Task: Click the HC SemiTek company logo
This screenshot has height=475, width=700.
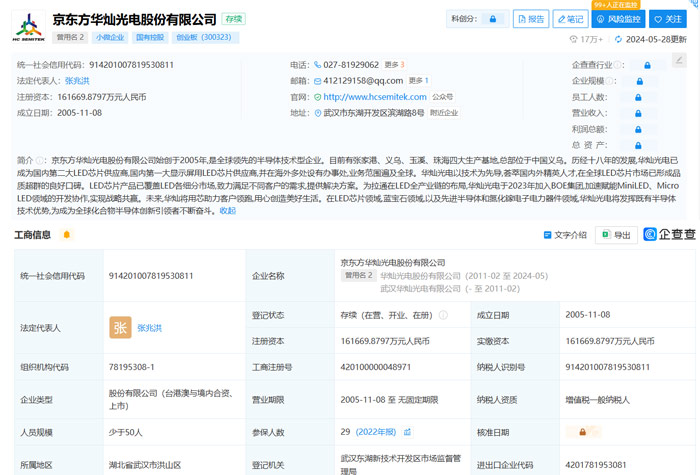Action: (27, 27)
